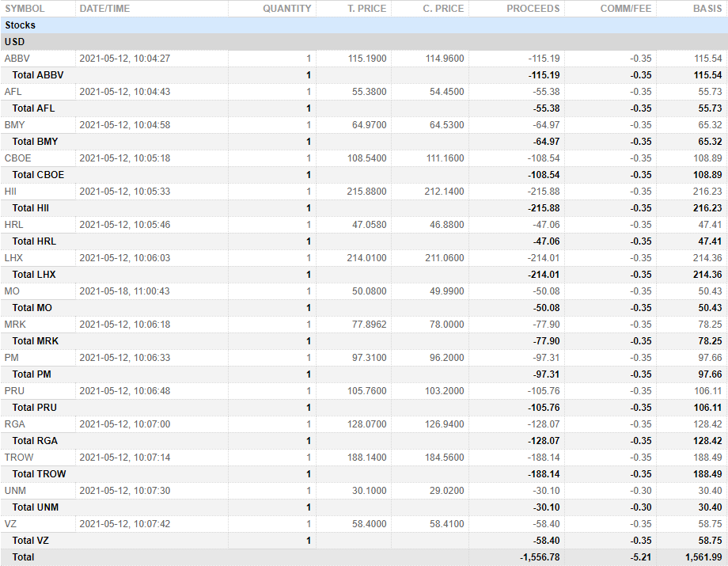Image resolution: width=728 pixels, height=566 pixels.
Task: Click date 2021-05-12, 10:04:43
Action: click(125, 92)
